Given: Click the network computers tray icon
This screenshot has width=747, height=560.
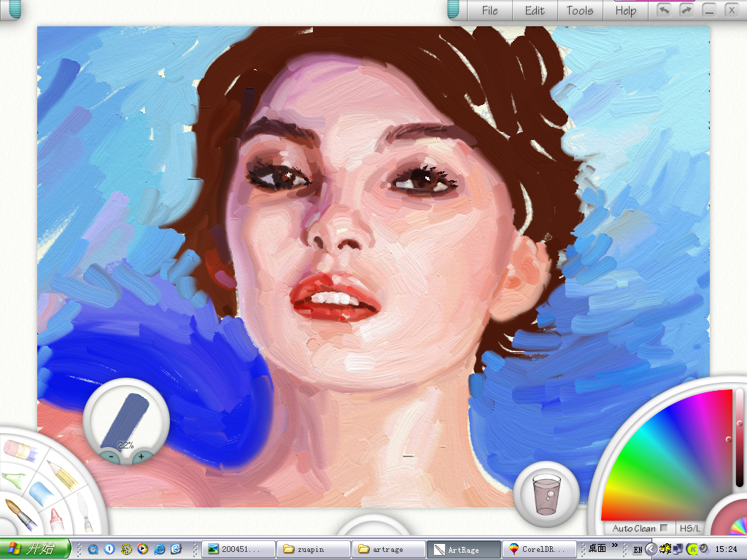Looking at the screenshot, I should 678,549.
